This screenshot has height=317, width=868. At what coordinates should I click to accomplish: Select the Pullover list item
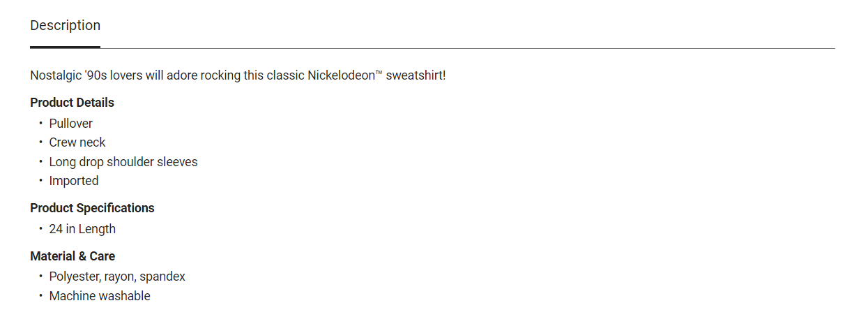70,124
